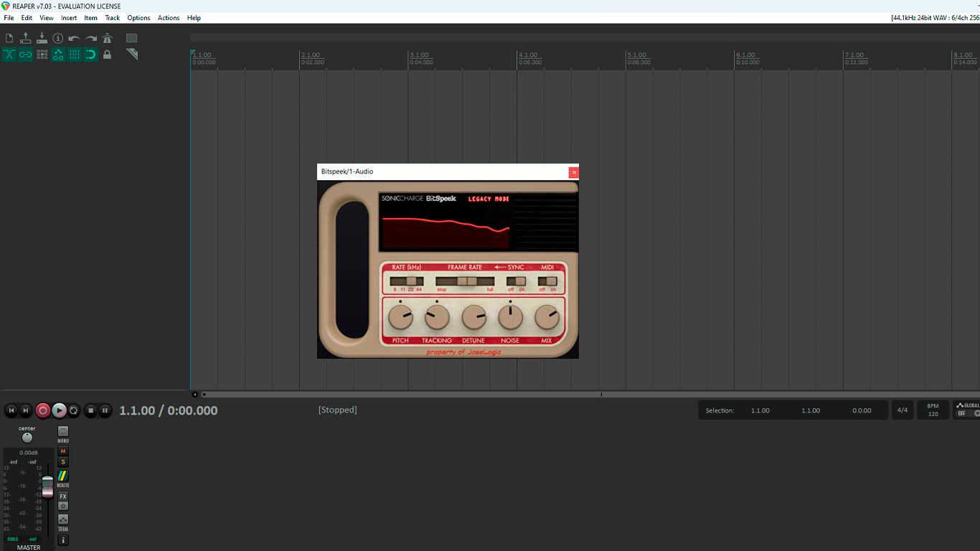
Task: Open the Options menu
Action: tap(138, 18)
